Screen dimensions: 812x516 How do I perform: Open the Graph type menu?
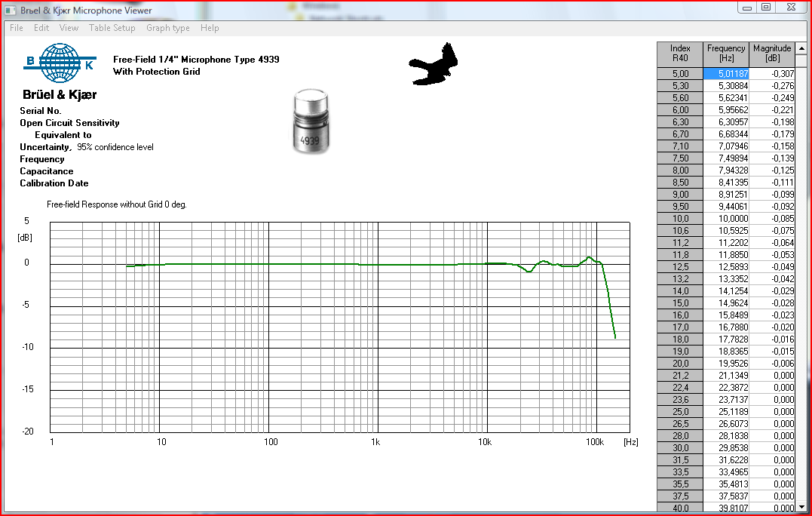coord(168,28)
